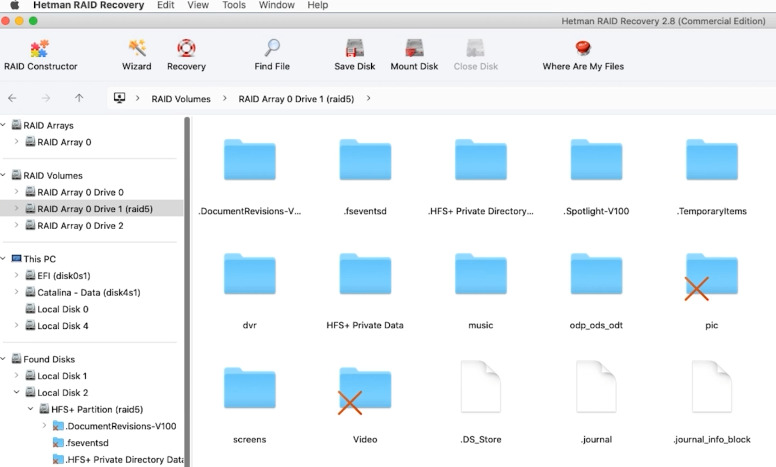Click RAID Volumes in the breadcrumb path
The width and height of the screenshot is (776, 467).
coord(181,99)
